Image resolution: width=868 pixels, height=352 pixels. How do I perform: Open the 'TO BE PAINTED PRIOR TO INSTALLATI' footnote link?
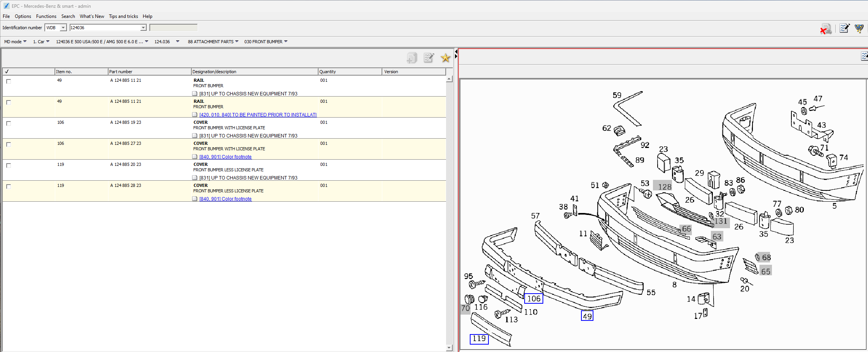258,115
